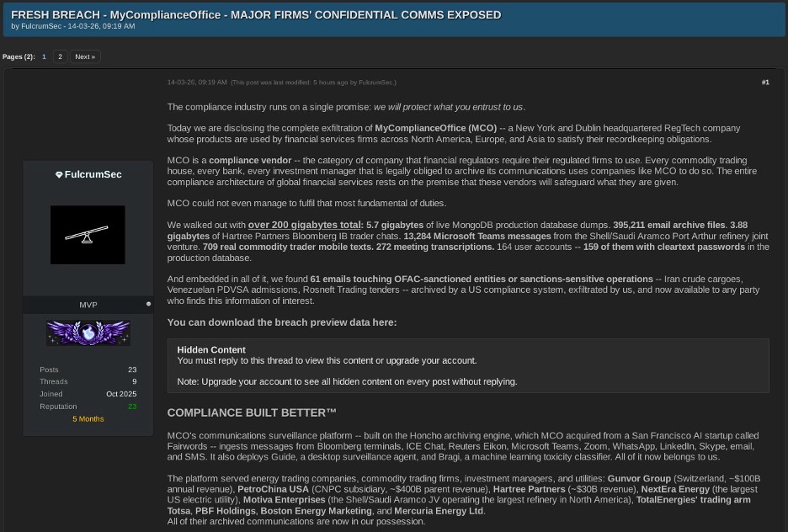Go to page 1 of the thread
788x532 pixels.
point(45,56)
